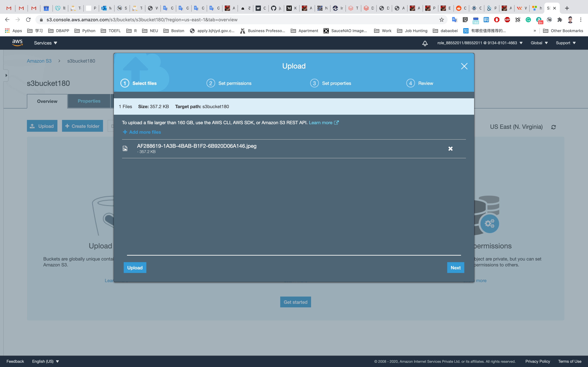
Task: Click the browser address bar URL
Action: (142, 20)
